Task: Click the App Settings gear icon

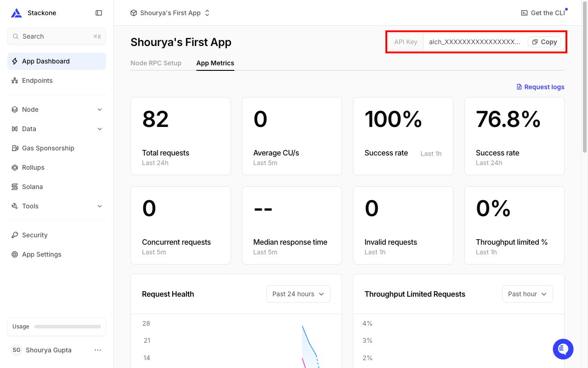Action: [15, 254]
